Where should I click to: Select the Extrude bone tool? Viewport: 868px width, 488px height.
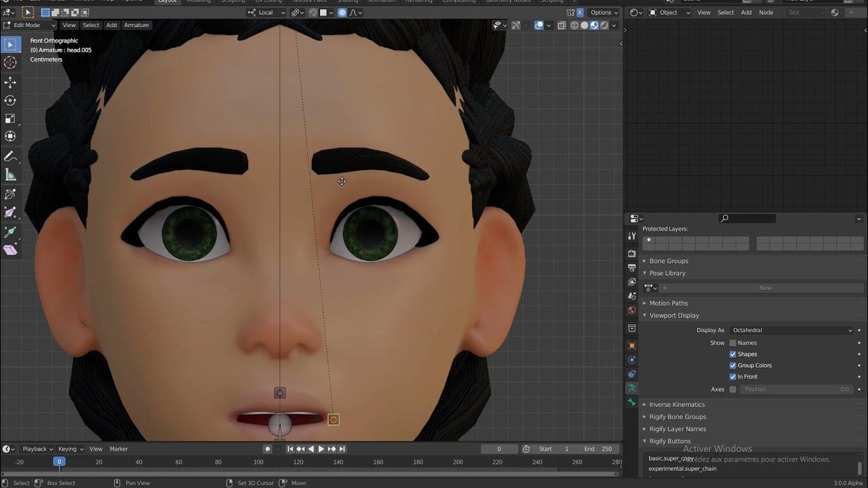(10, 232)
